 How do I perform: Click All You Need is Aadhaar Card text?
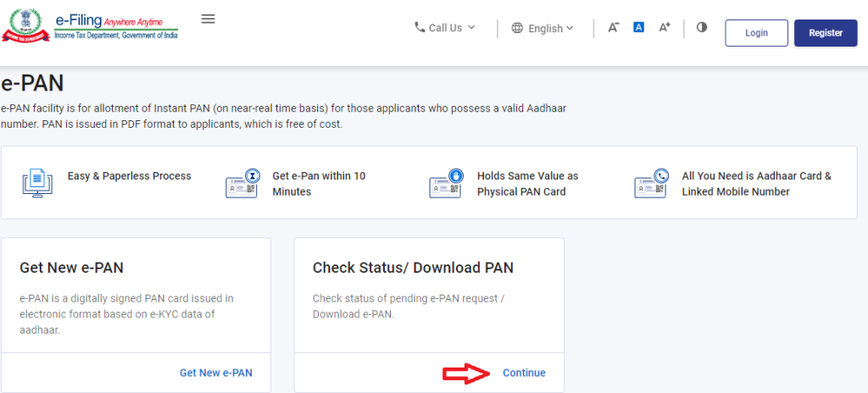coord(757,184)
